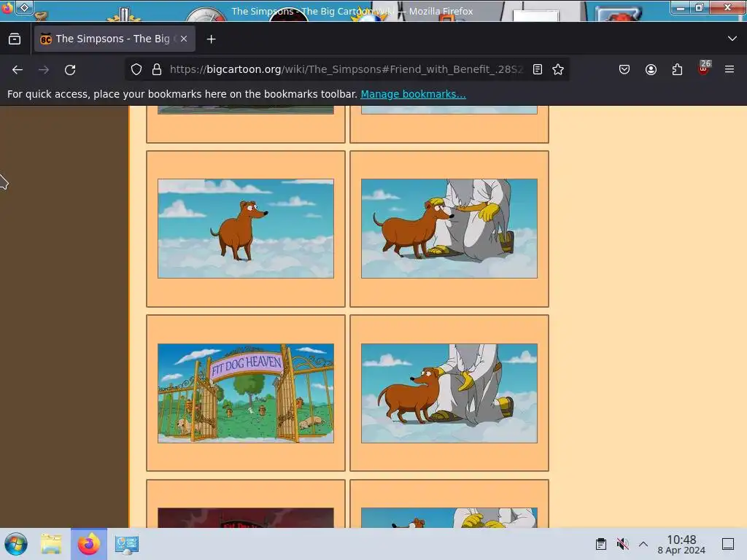Open a new tab with plus
Screen dimensions: 747x560
coord(211,39)
